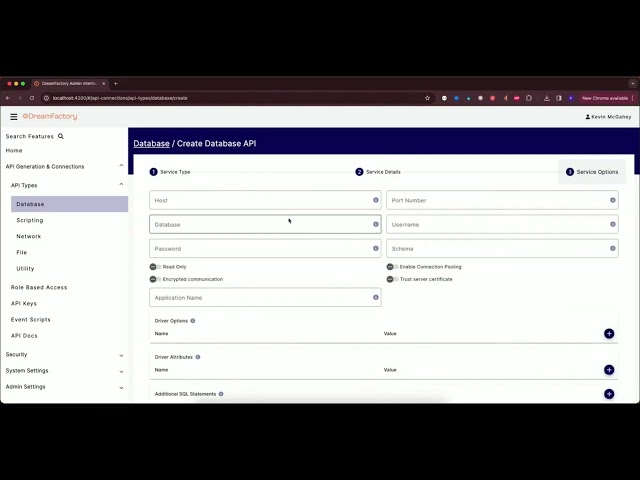Image resolution: width=640 pixels, height=480 pixels.
Task: Expand Security section
Action: [x=121, y=356]
